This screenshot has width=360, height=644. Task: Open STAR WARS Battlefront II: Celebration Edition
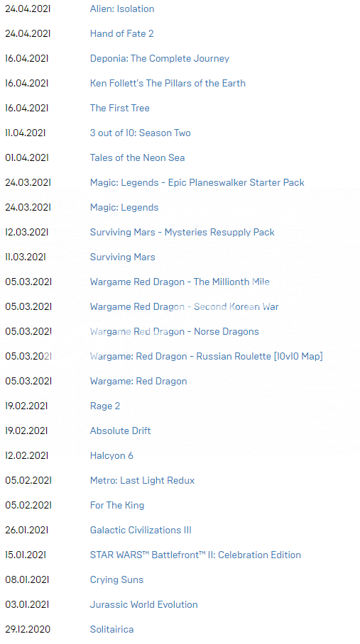tap(195, 555)
